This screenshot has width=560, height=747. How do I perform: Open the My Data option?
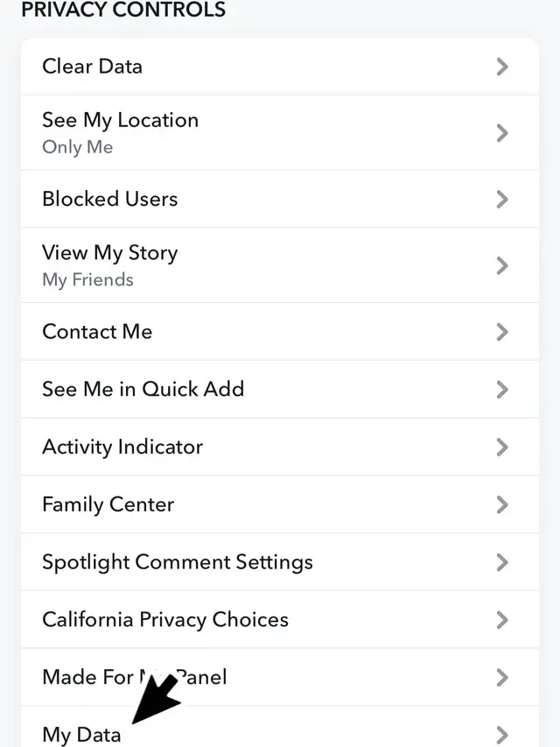81,734
